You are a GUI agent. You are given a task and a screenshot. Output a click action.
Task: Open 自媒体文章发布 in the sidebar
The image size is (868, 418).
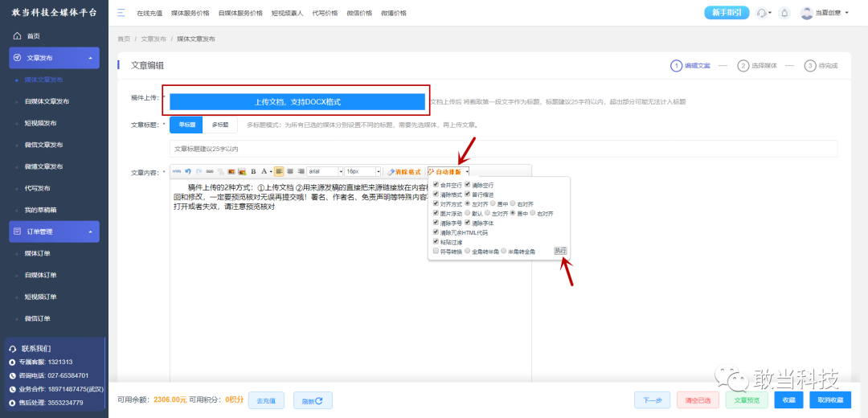47,101
